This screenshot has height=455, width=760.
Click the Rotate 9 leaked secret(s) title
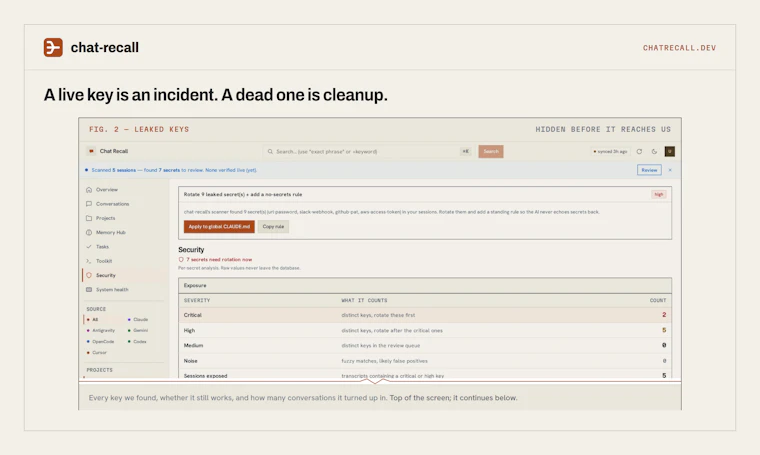[x=243, y=195]
